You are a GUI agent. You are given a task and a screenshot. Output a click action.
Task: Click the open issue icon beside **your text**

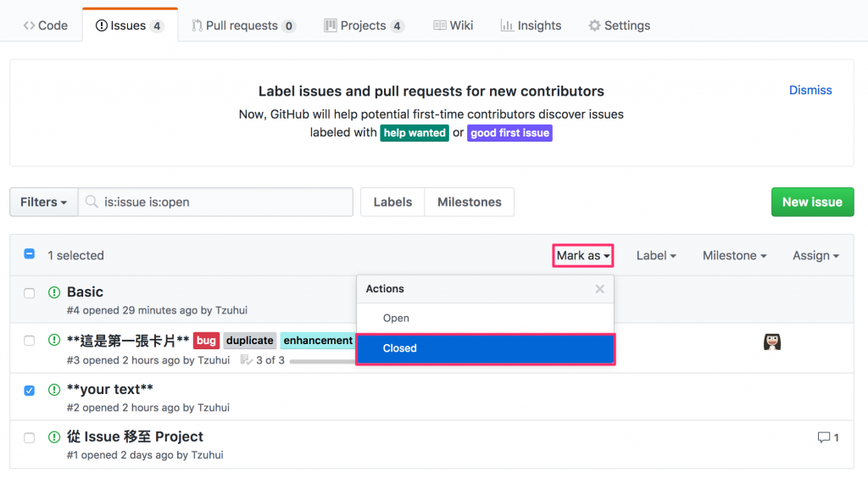(54, 390)
